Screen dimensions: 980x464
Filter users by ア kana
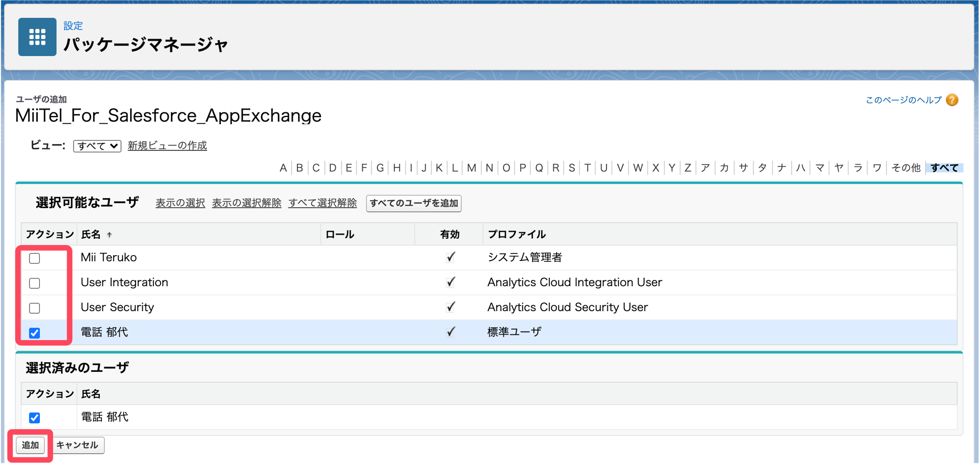point(705,168)
